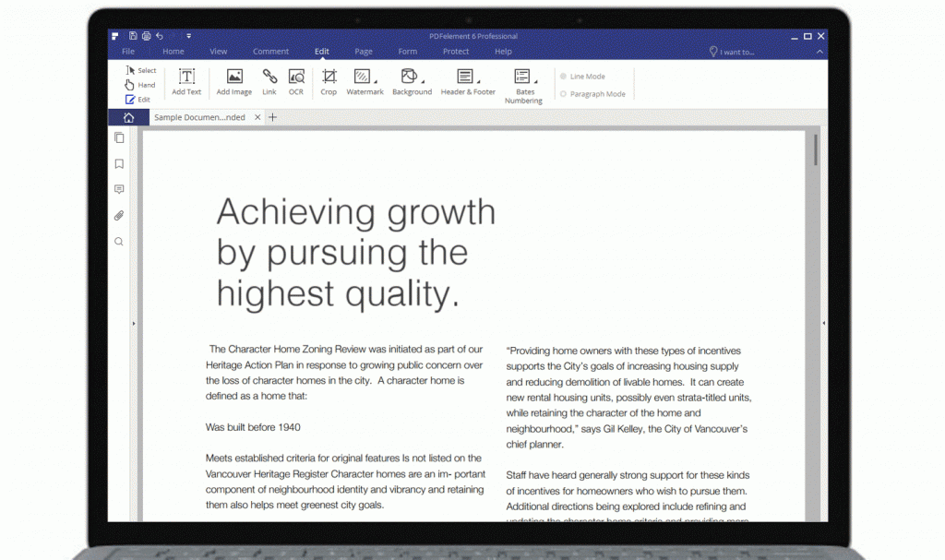Viewport: 945px width, 560px height.
Task: Expand the Bates Numbering dropdown arrow
Action: [x=536, y=81]
